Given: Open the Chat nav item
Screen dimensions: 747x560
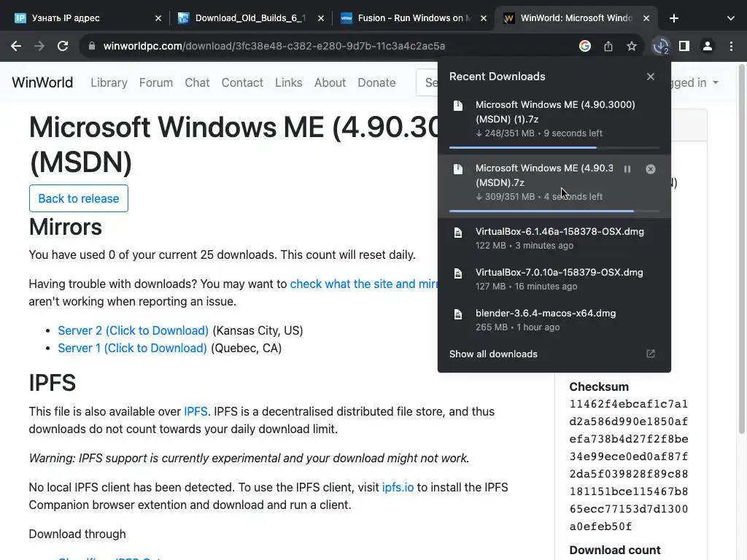Looking at the screenshot, I should click(x=197, y=82).
